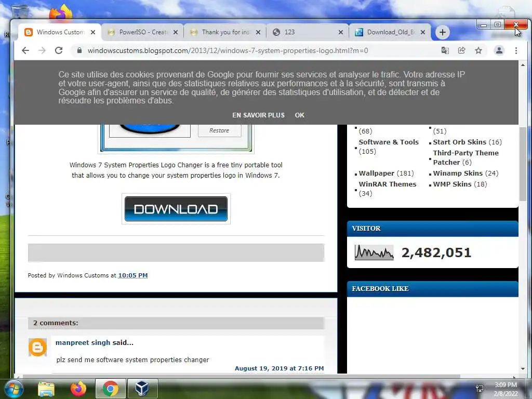The image size is (532, 399).
Task: Click the horizontal scrollbar at page bottom
Action: [241, 376]
